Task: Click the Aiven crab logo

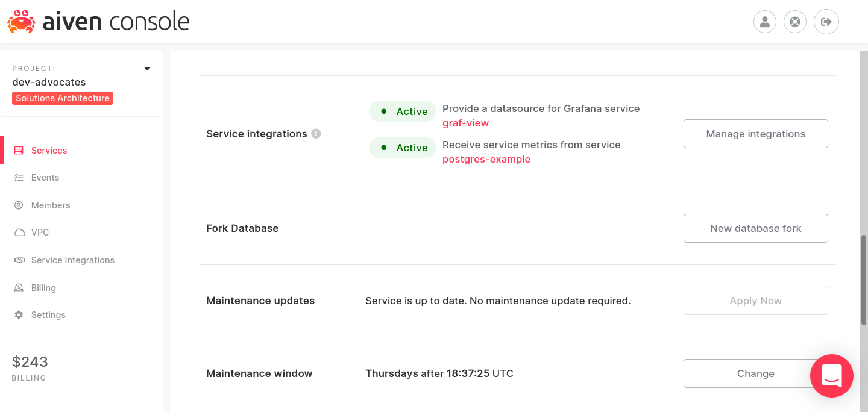Action: click(21, 22)
